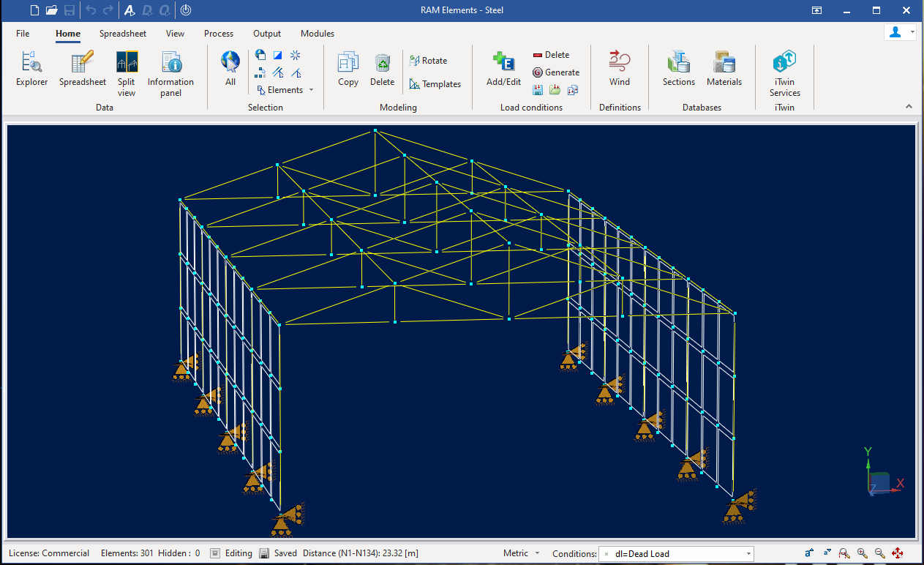Open the Explorer data panel
The image size is (924, 565).
point(31,70)
